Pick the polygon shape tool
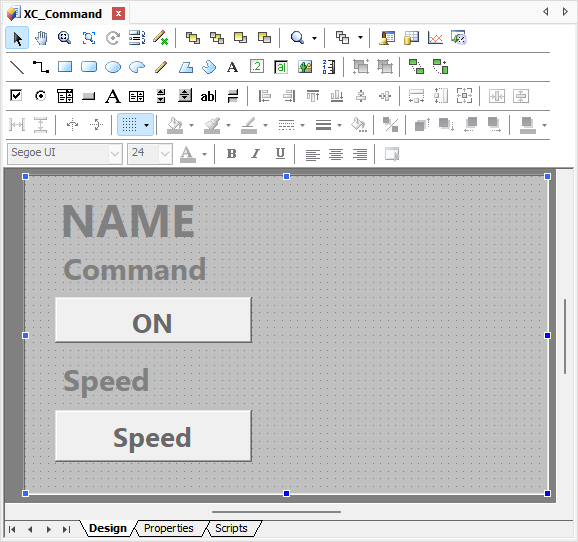 [x=185, y=67]
